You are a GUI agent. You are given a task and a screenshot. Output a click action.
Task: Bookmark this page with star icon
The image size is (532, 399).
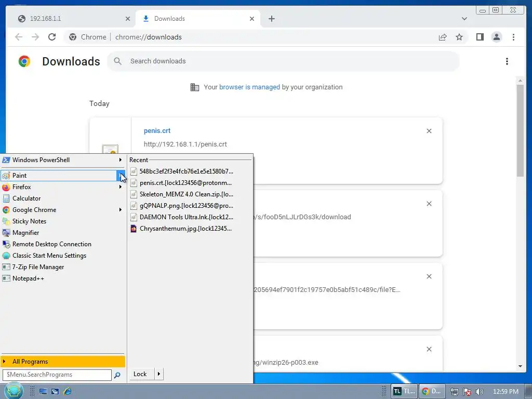459,37
